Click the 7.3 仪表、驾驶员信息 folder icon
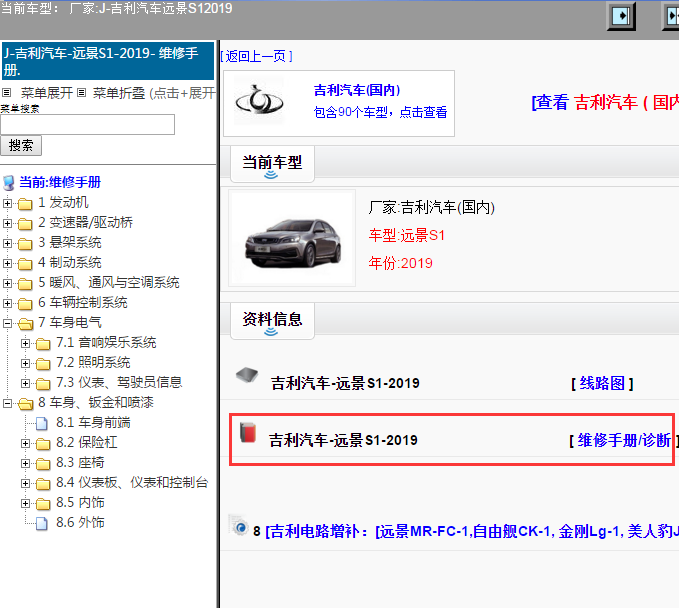Image resolution: width=679 pixels, height=608 pixels. point(43,384)
